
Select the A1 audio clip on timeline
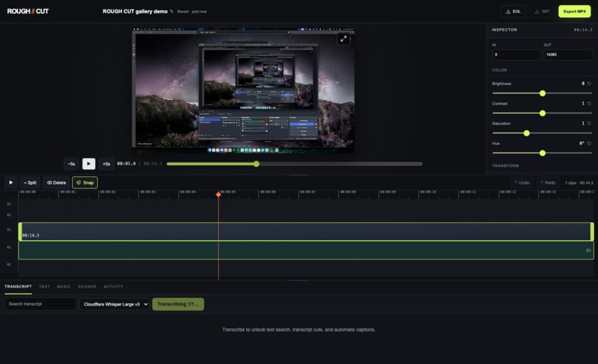coord(306,251)
